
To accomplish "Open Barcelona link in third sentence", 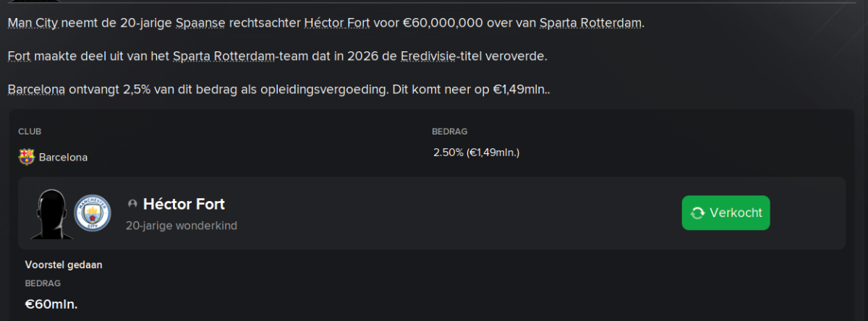I will tap(37, 90).
